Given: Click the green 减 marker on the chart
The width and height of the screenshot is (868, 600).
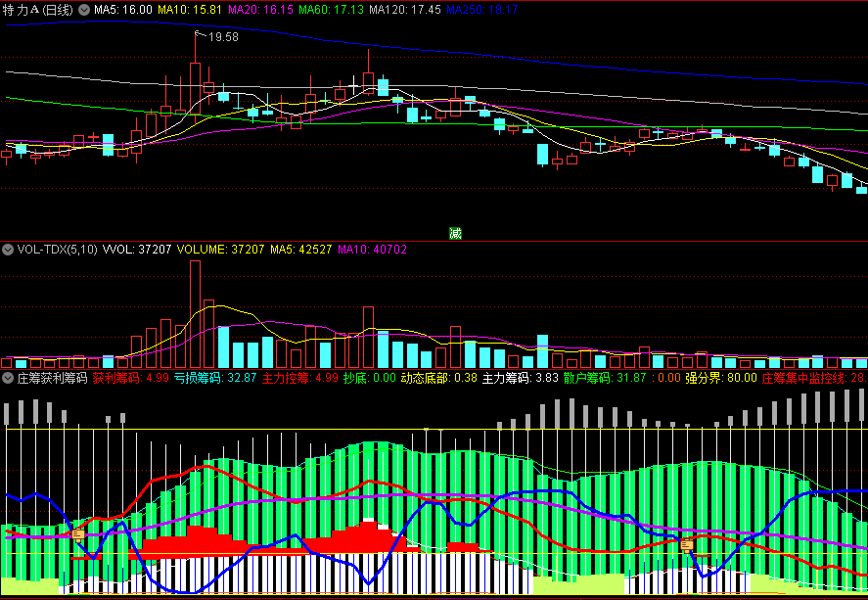Looking at the screenshot, I should pos(455,234).
